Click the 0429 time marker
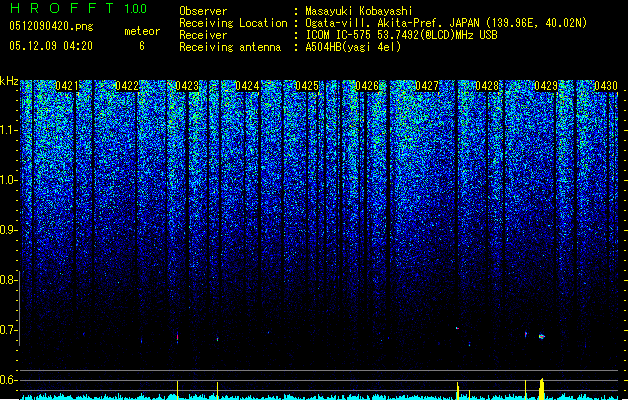The image size is (629, 400). coord(546,86)
